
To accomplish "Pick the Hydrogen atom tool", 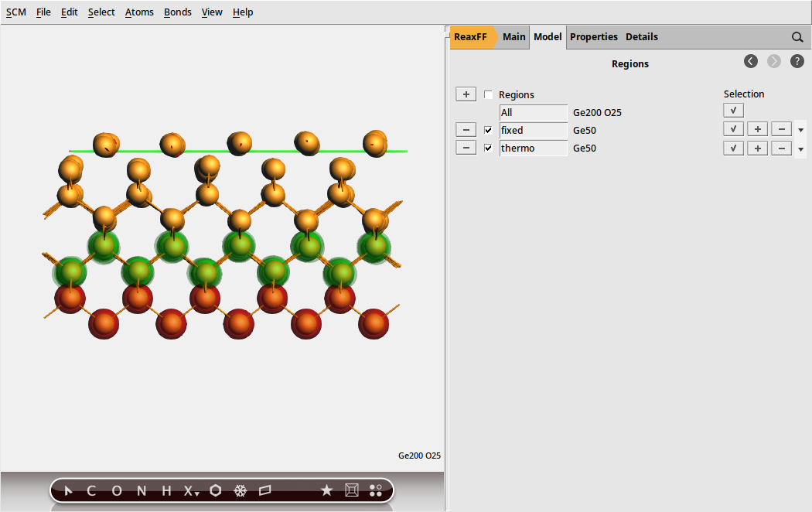I will pyautogui.click(x=166, y=490).
